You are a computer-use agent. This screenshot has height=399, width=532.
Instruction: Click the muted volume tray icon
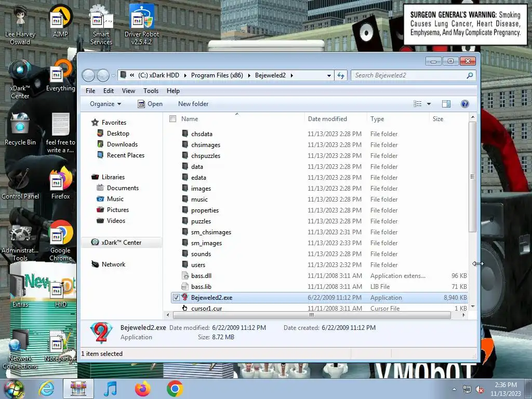tap(480, 390)
